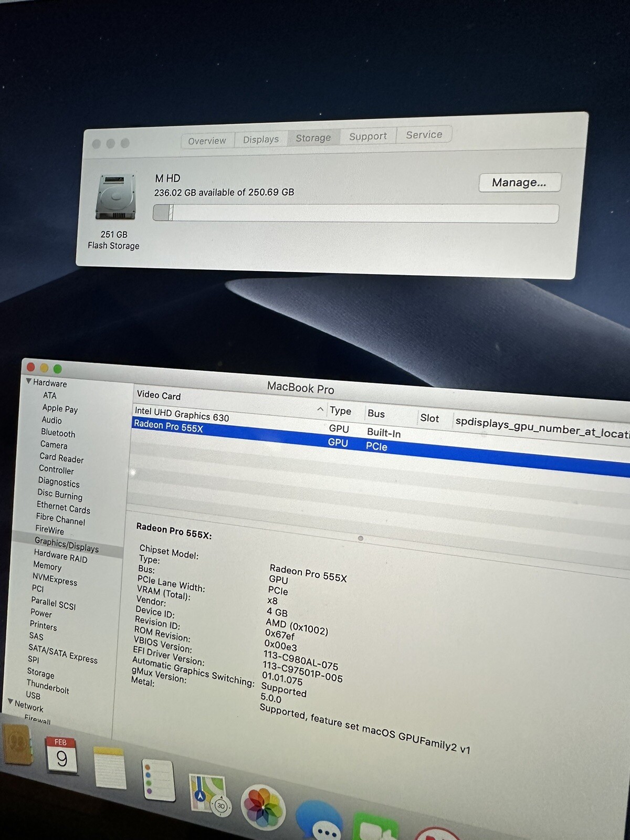Select the Storage tab

[313, 138]
